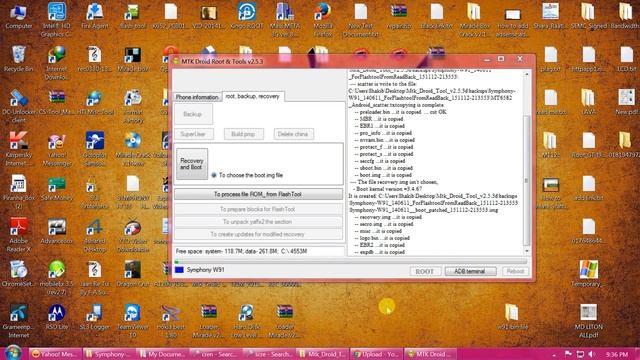Image resolution: width=640 pixels, height=360 pixels.
Task: Open the New Text Document file
Action: 361,20
